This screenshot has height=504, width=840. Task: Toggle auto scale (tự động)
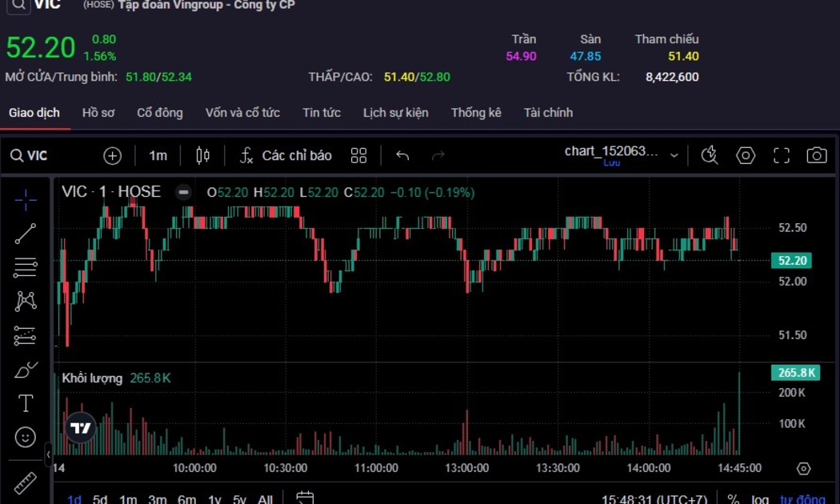click(x=802, y=499)
